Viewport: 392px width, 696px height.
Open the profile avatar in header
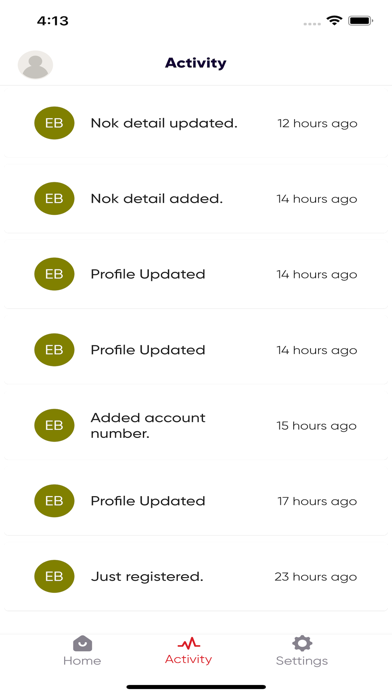point(35,65)
